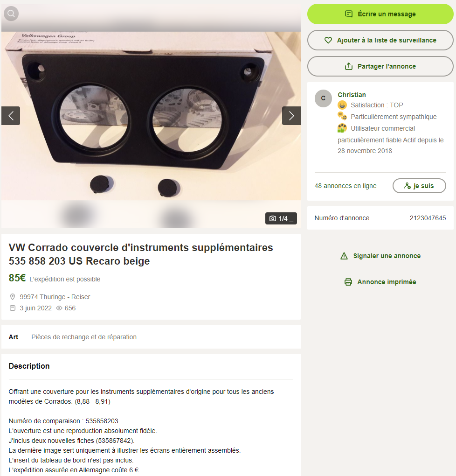The width and height of the screenshot is (456, 476).
Task: Advance to next photo with right arrow
Action: tap(291, 116)
